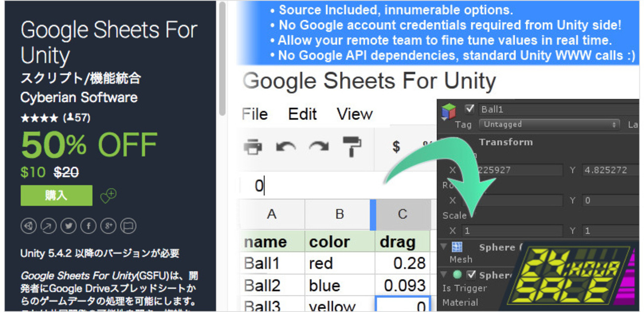The height and width of the screenshot is (312, 644).
Task: Select the 'color' header cell
Action: [x=339, y=242]
